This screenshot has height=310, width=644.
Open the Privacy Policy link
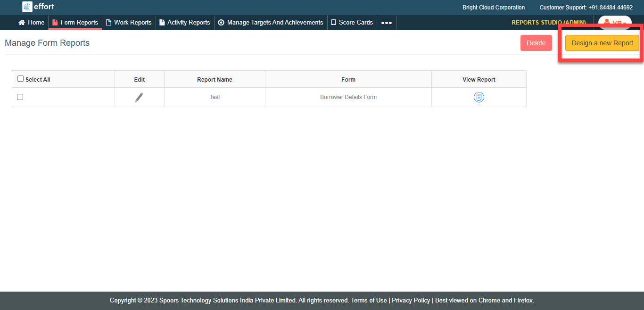pos(411,300)
